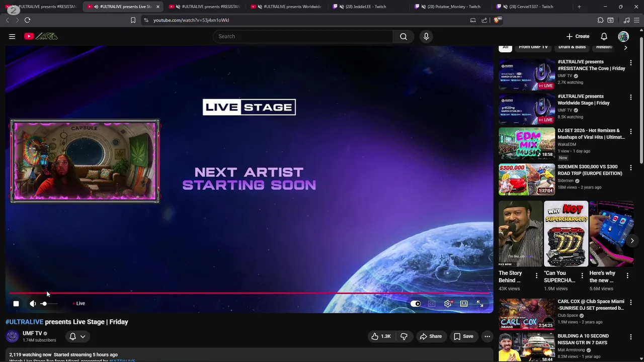Start voice search with the microphone
This screenshot has height=362, width=644.
[426, 36]
